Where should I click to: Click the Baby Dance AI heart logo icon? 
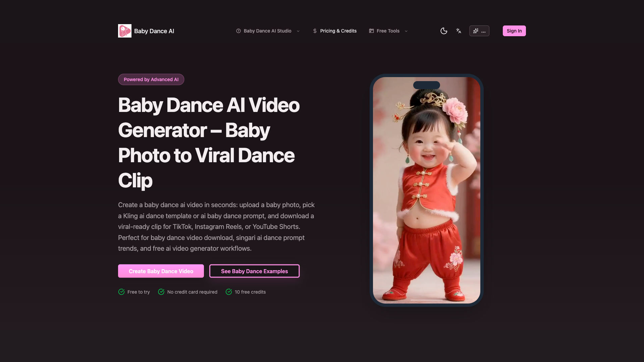124,31
